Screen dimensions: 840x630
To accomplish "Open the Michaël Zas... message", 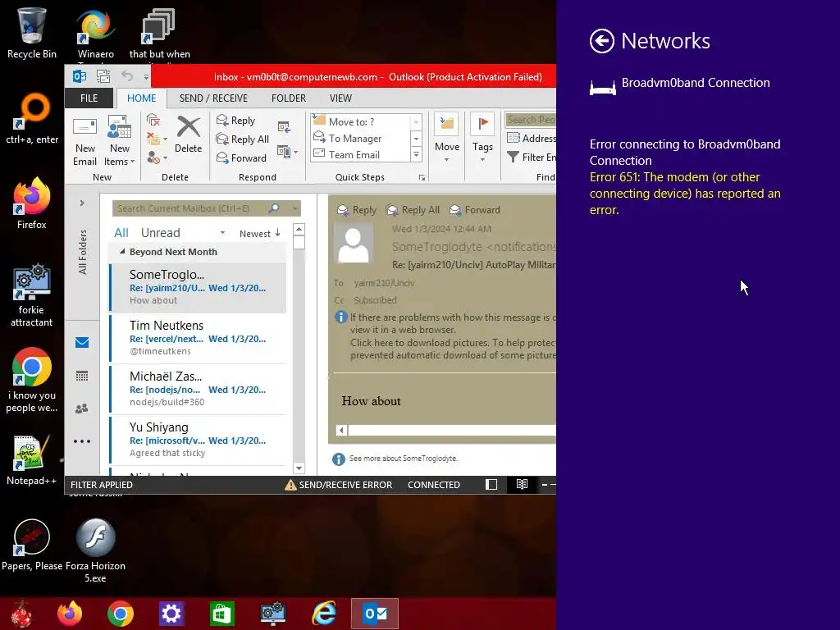I will pos(198,389).
